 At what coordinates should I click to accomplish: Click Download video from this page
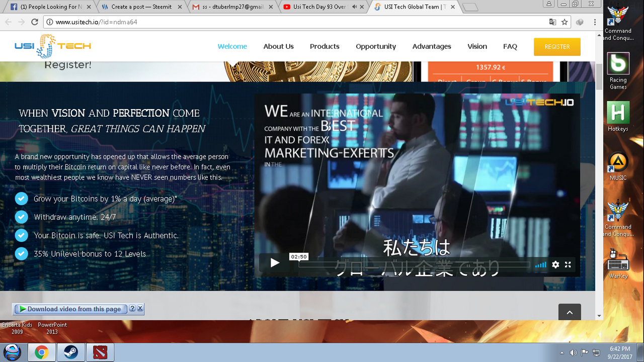point(70,309)
